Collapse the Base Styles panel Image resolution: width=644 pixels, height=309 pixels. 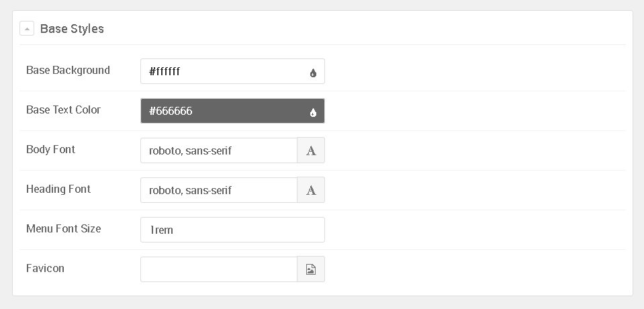(27, 28)
